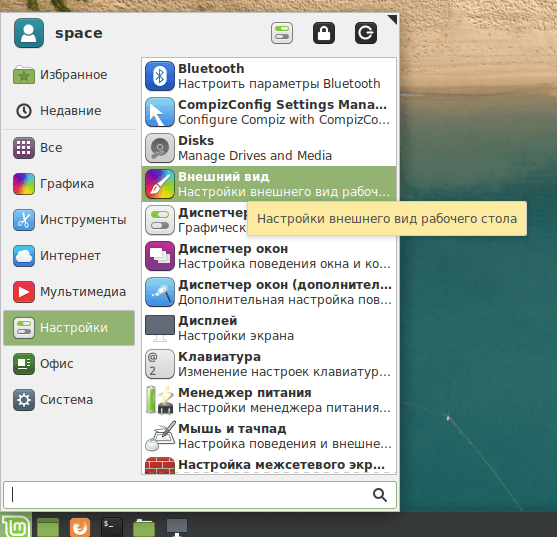Open Внешний вид appearance icon

click(x=160, y=184)
